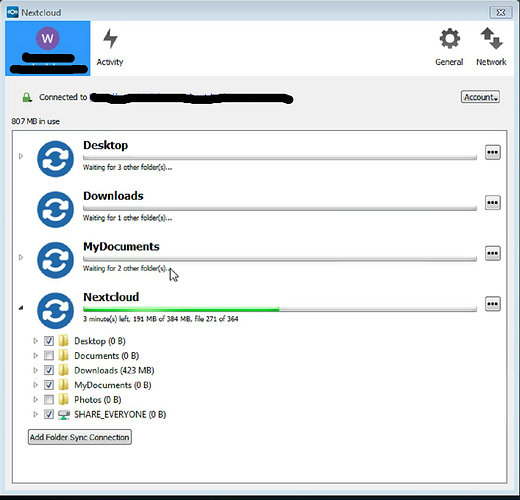
Task: Open more options for Desktop folder
Action: 493,153
